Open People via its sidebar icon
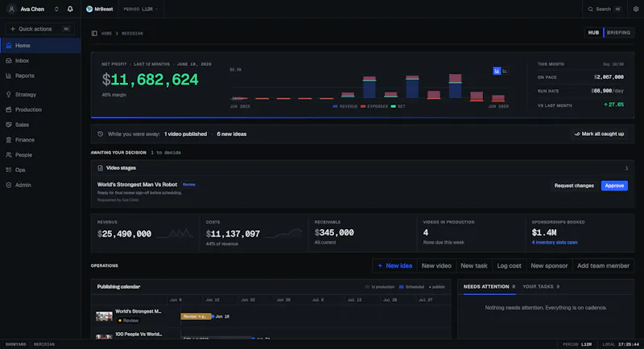The width and height of the screenshot is (644, 349). pyautogui.click(x=9, y=155)
